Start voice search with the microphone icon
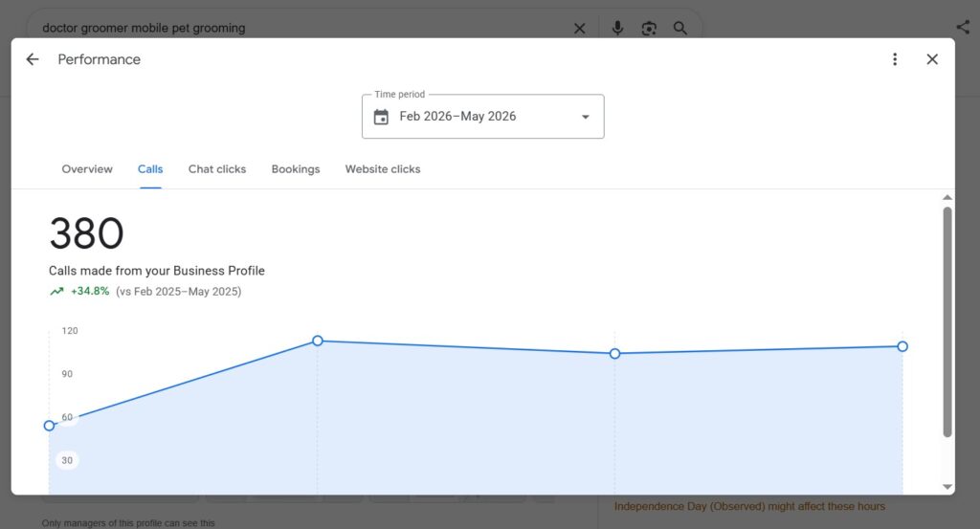Screen dimensions: 980x529 617,28
